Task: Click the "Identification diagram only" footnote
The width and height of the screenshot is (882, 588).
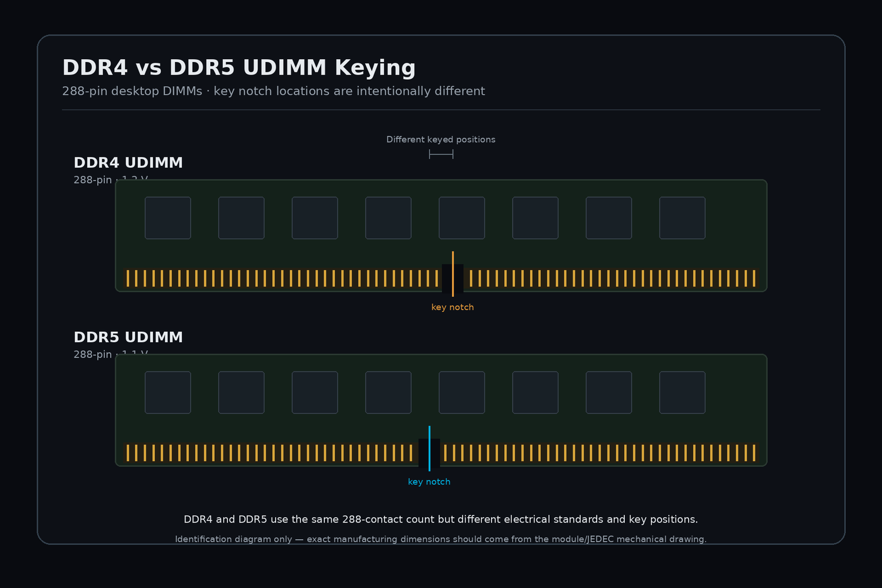Action: coord(441,539)
